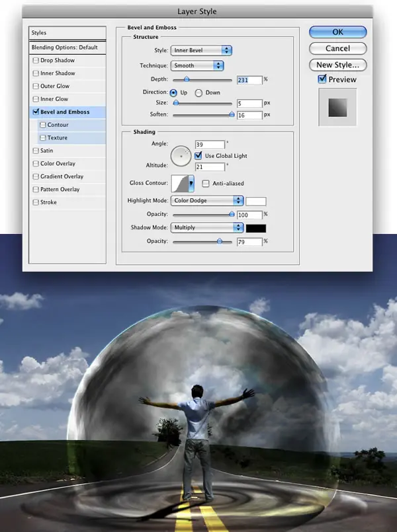397x532 pixels.
Task: Select the Gradient Overlay style entry
Action: tap(62, 176)
